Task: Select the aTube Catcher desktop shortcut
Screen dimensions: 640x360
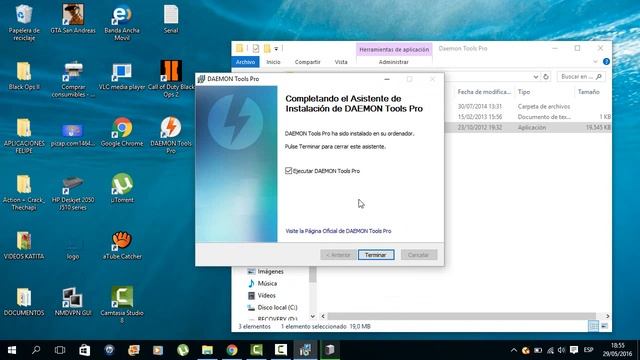Action: pos(122,245)
